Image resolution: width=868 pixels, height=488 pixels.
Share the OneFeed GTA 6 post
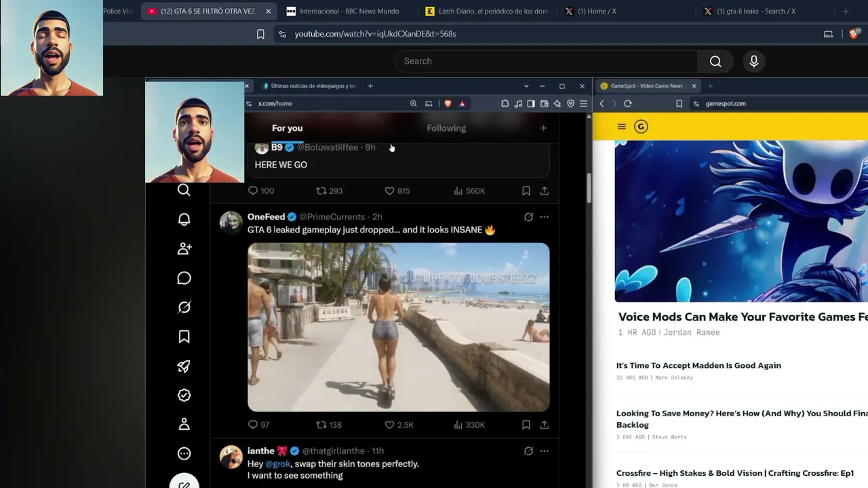point(544,425)
